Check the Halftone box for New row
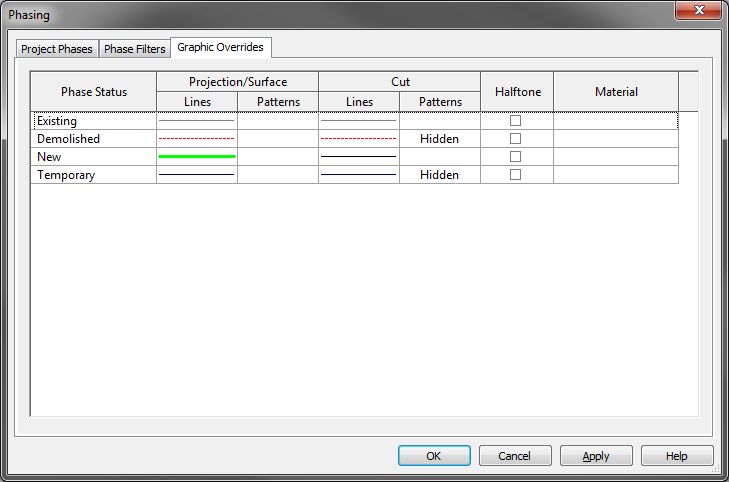 coord(515,157)
